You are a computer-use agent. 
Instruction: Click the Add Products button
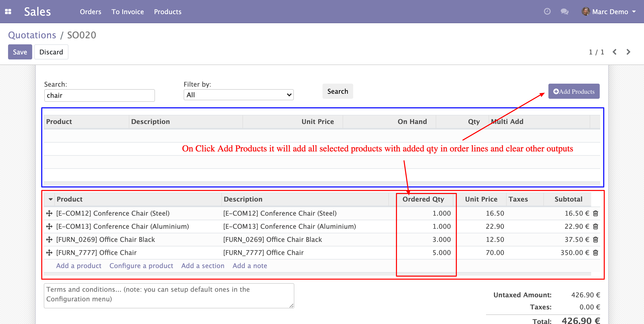pos(574,91)
